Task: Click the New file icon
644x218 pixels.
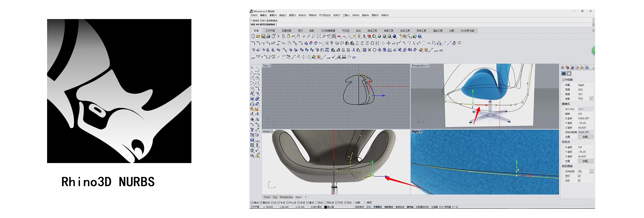Action: click(x=253, y=36)
